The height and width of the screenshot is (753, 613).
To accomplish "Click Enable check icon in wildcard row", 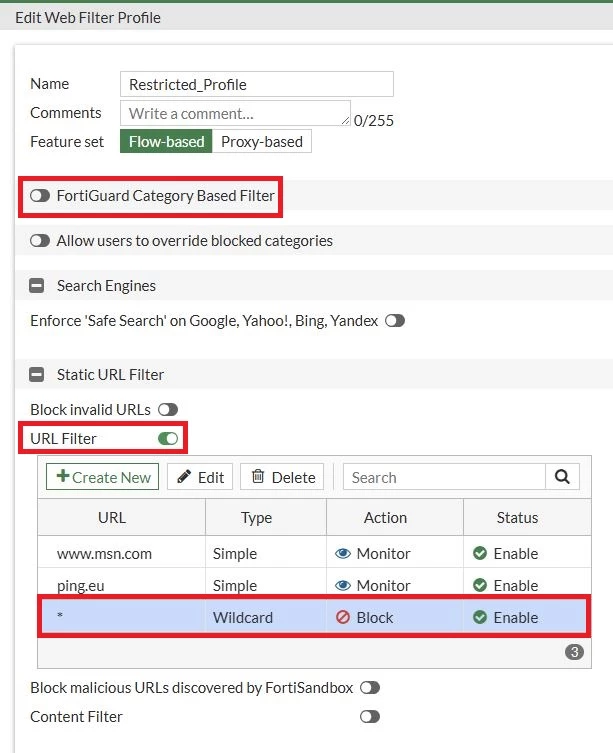I will (x=480, y=617).
